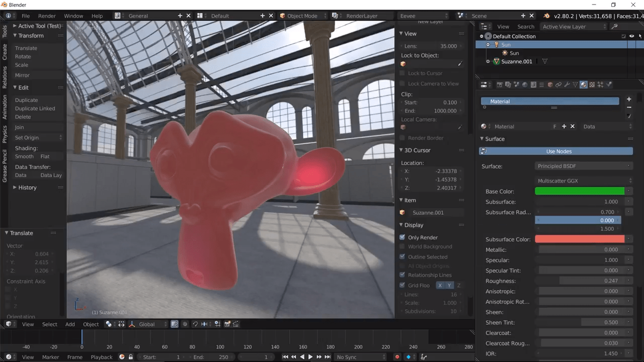Click the Use Nodes button

[x=556, y=151]
